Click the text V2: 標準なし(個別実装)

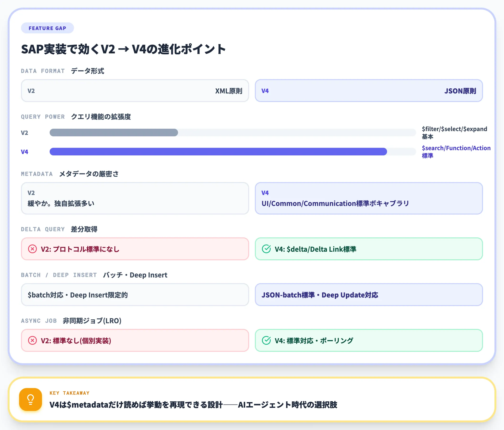[x=76, y=341]
